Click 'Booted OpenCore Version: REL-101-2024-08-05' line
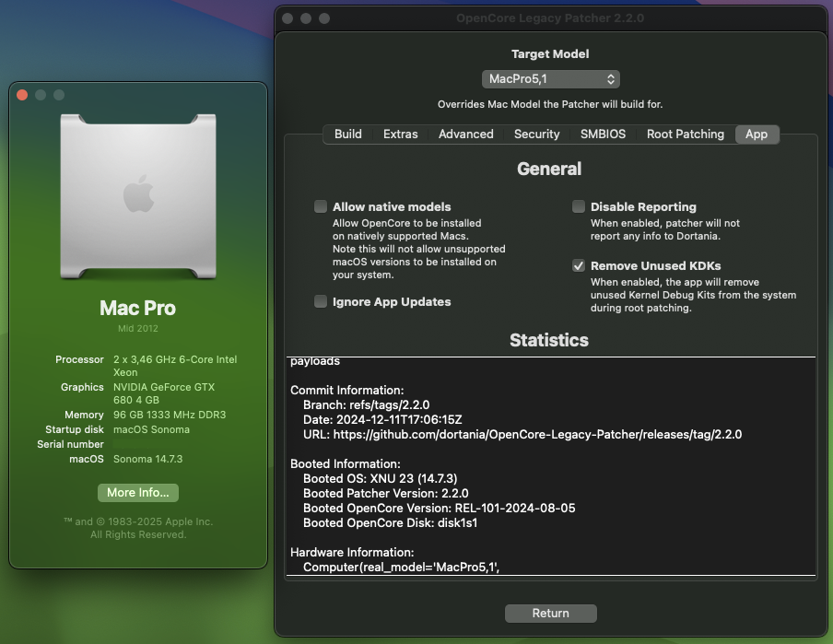Screen dimensions: 833x644 click(439, 509)
